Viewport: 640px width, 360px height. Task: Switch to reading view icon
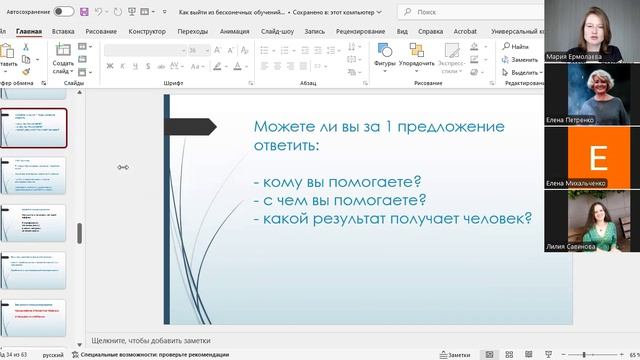tap(529, 354)
